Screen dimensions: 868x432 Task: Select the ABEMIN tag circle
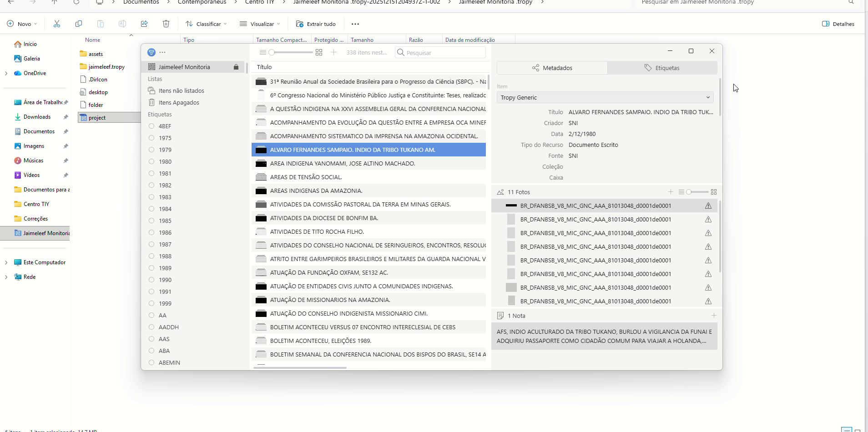click(x=151, y=362)
